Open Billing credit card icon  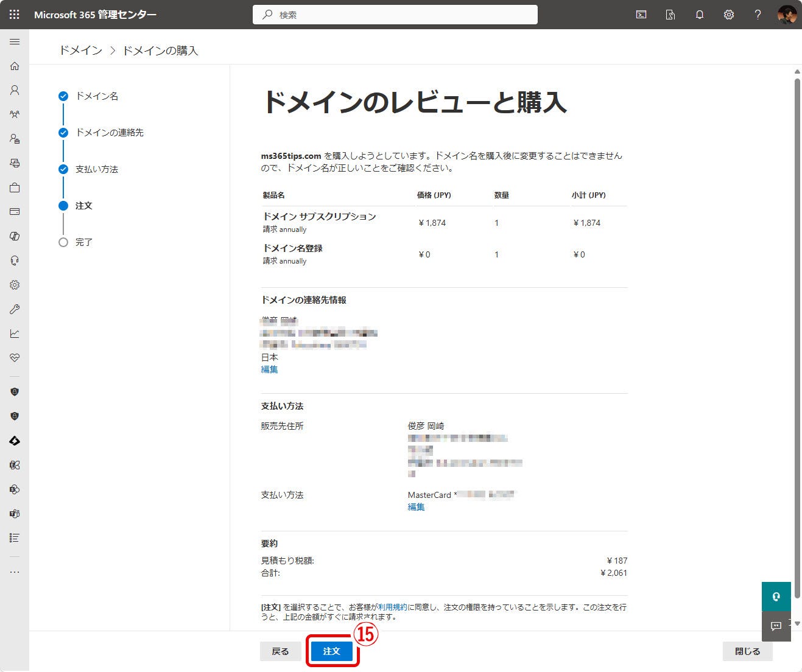click(x=15, y=212)
